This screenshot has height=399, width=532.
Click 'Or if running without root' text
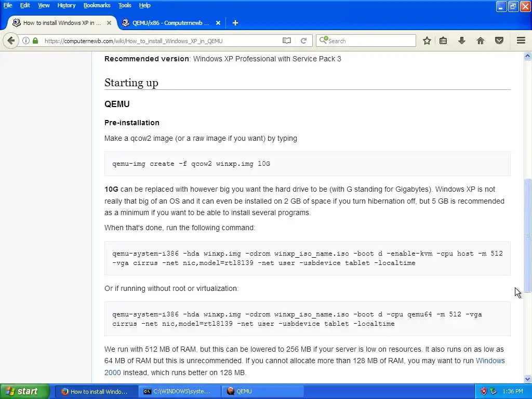171,288
